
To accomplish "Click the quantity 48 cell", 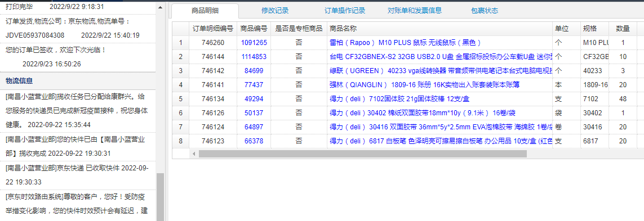I will tap(623, 99).
